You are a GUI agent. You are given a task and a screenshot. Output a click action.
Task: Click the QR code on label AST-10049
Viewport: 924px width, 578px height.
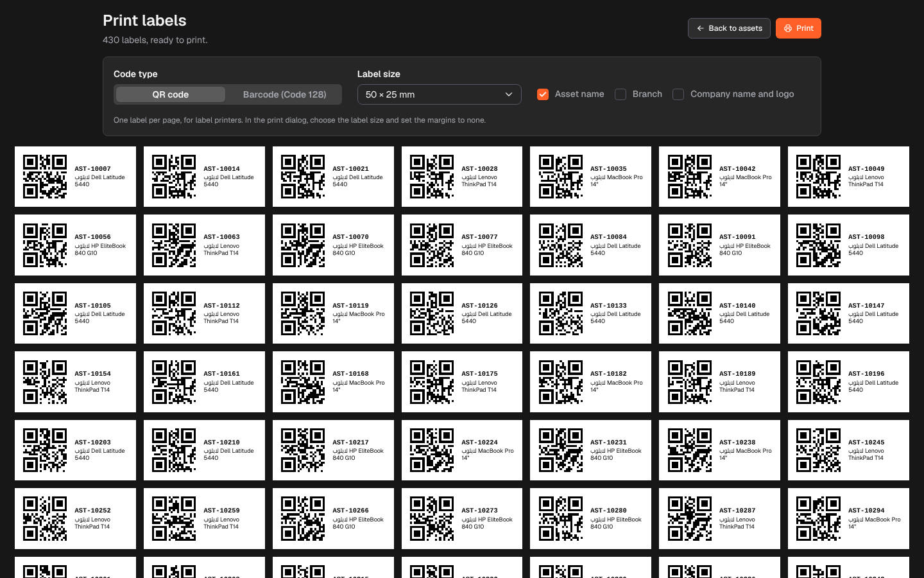(819, 177)
